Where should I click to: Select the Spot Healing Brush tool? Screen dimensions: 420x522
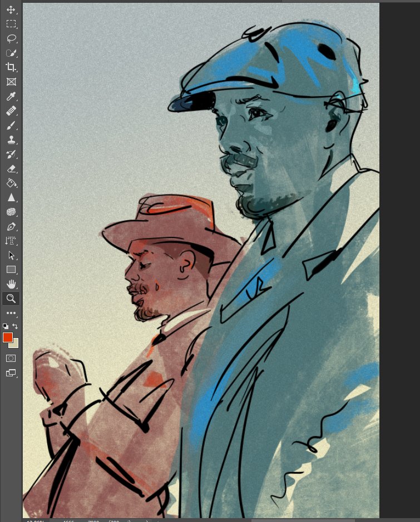pos(11,111)
